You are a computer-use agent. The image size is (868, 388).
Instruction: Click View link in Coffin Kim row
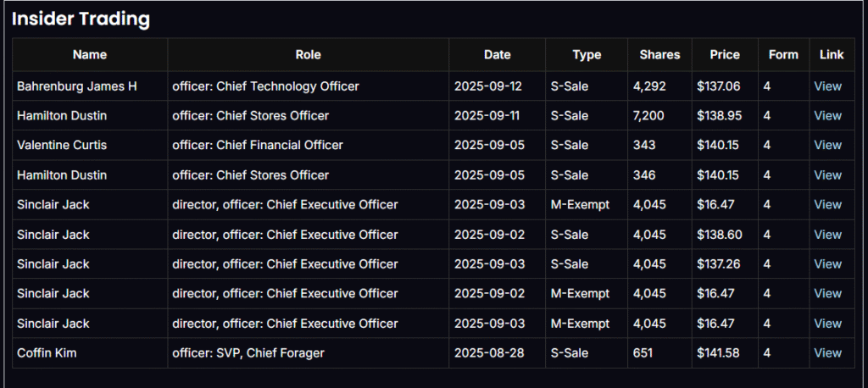(827, 352)
